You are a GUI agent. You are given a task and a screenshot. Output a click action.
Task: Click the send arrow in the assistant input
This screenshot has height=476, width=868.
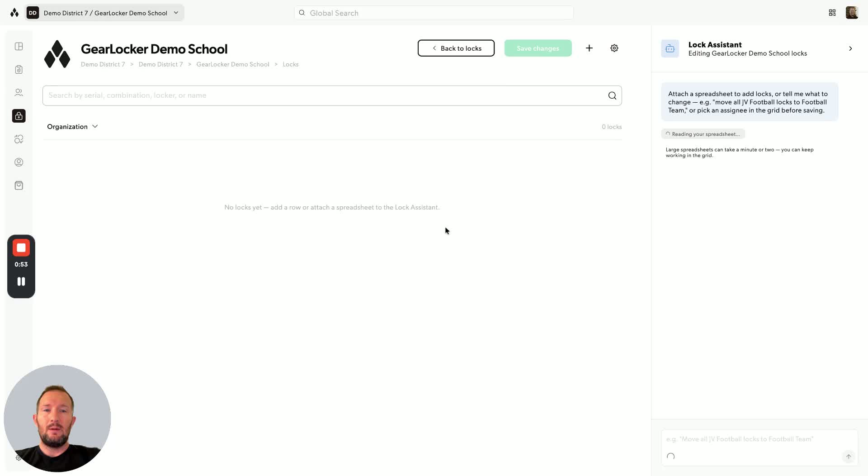849,457
